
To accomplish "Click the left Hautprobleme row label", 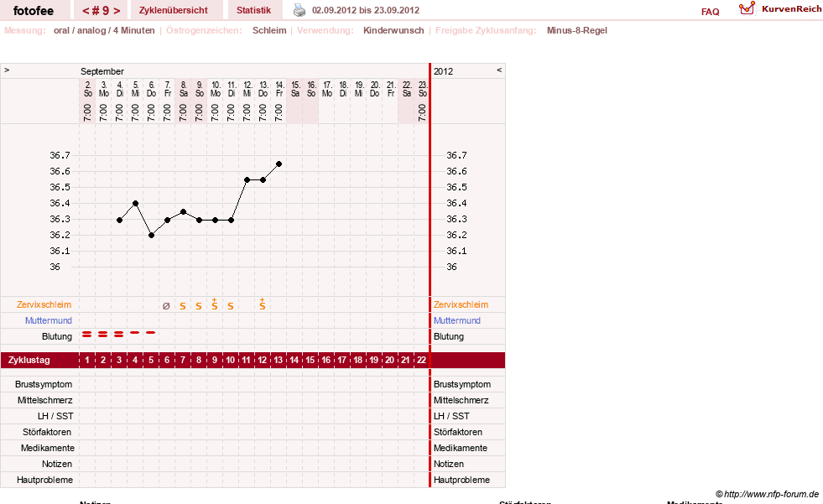I will (x=44, y=480).
